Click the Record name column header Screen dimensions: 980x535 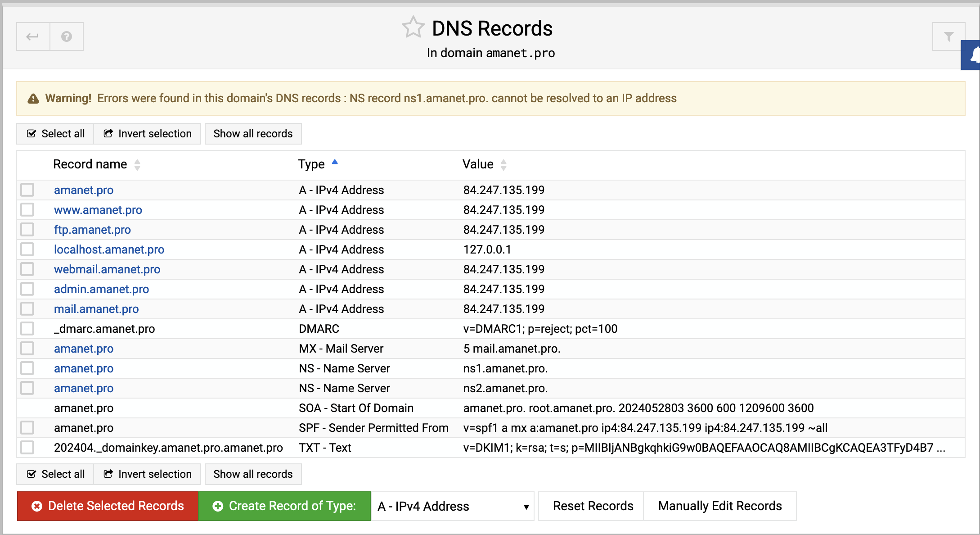(x=90, y=164)
